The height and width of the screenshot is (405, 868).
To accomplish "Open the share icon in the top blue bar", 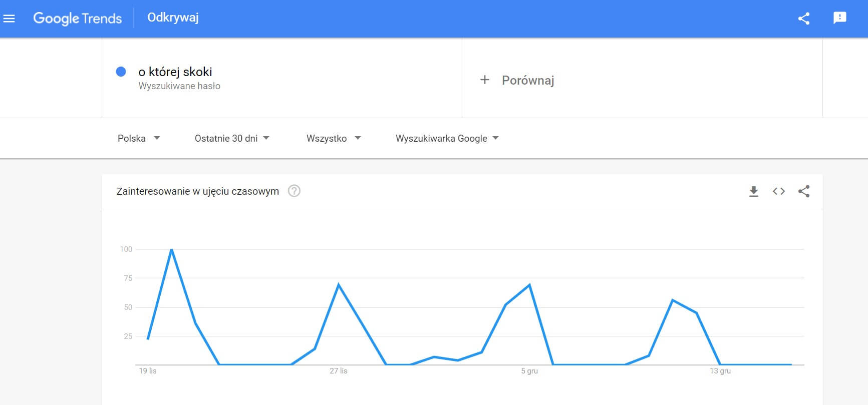I will coord(804,18).
